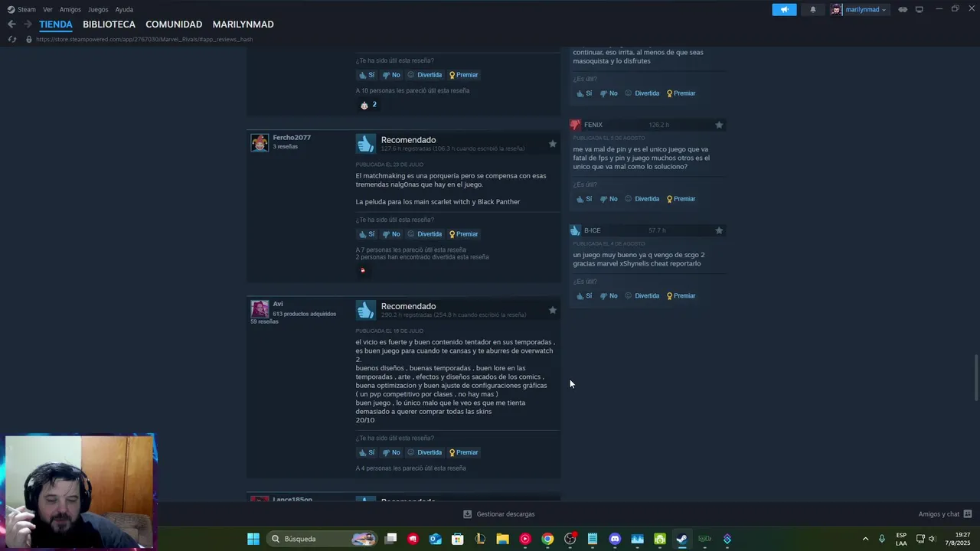The width and height of the screenshot is (980, 551).
Task: Click thumbs-up Recomendado icon on Avi's review
Action: [x=365, y=309]
